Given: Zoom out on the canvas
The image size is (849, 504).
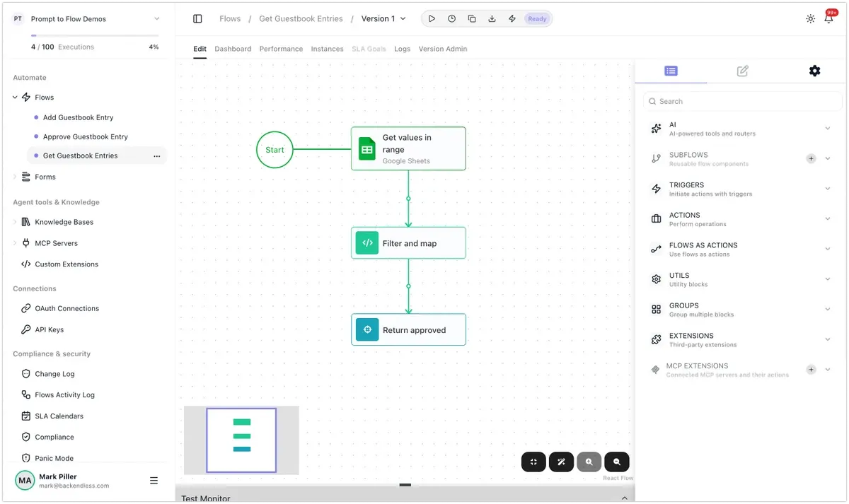Looking at the screenshot, I should [616, 462].
